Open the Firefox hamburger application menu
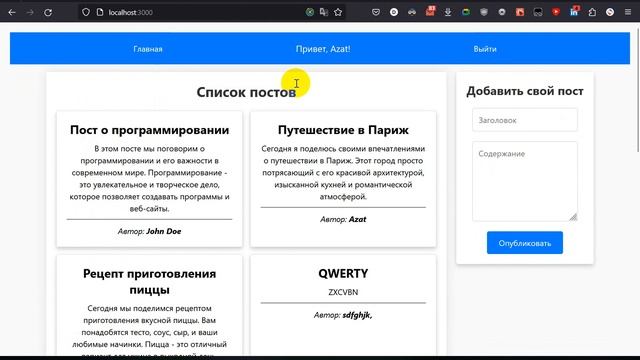This screenshot has height=360, width=640. (x=628, y=12)
